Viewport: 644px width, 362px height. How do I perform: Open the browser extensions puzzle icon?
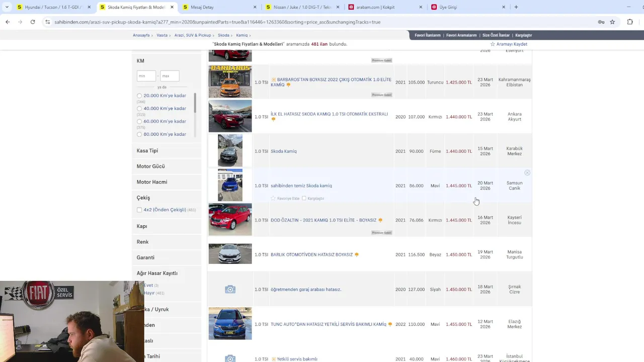(x=630, y=22)
